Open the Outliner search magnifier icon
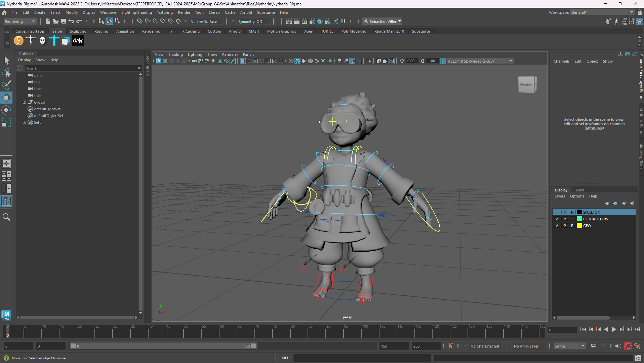 point(6,217)
